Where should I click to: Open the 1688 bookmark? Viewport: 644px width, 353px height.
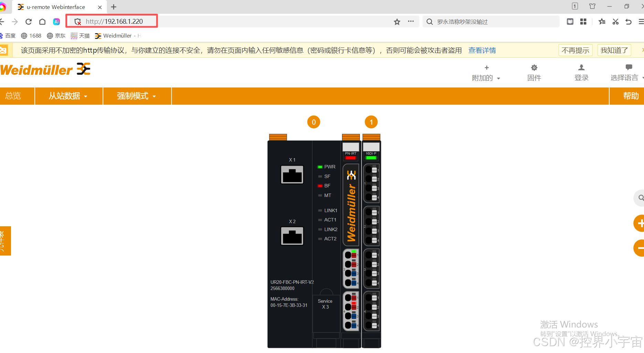pyautogui.click(x=31, y=36)
